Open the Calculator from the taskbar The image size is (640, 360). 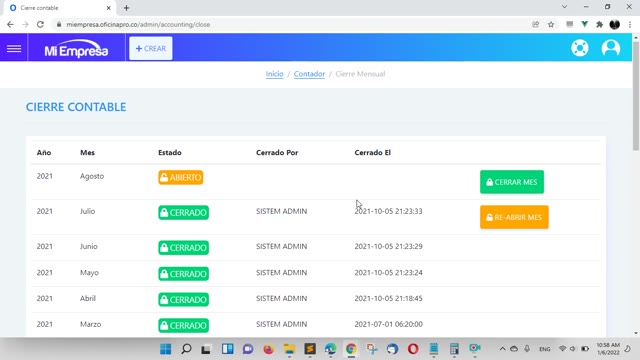tap(454, 349)
